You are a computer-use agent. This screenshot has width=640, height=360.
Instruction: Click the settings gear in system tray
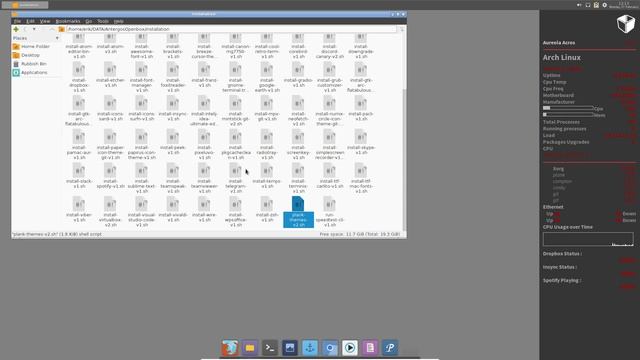(604, 5)
